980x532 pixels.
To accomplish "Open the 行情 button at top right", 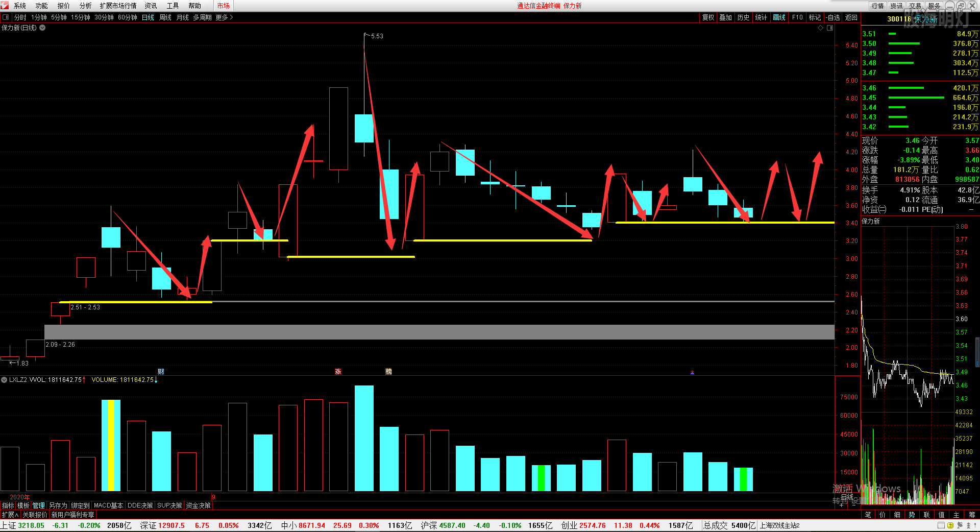I will (878, 6).
